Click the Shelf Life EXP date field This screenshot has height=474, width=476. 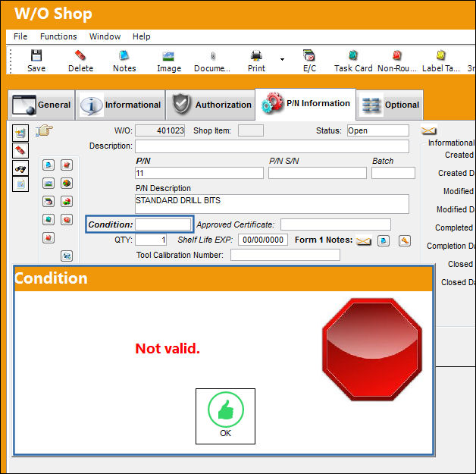(x=263, y=240)
